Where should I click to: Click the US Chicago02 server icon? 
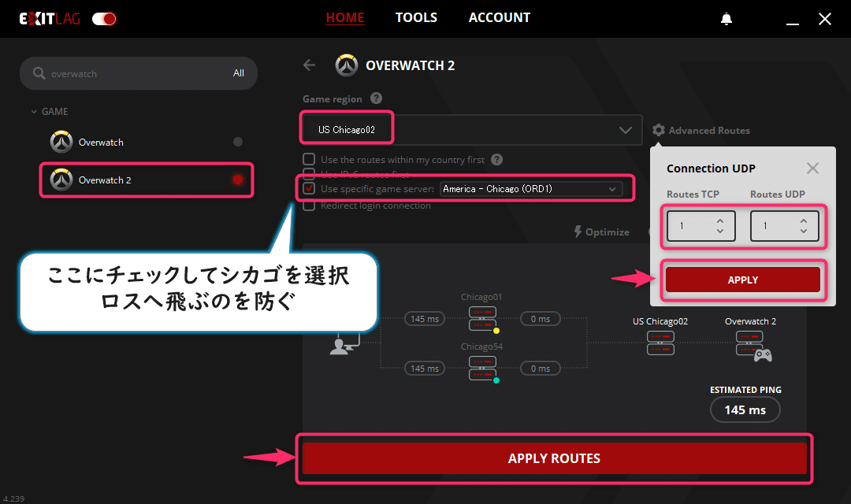(660, 343)
